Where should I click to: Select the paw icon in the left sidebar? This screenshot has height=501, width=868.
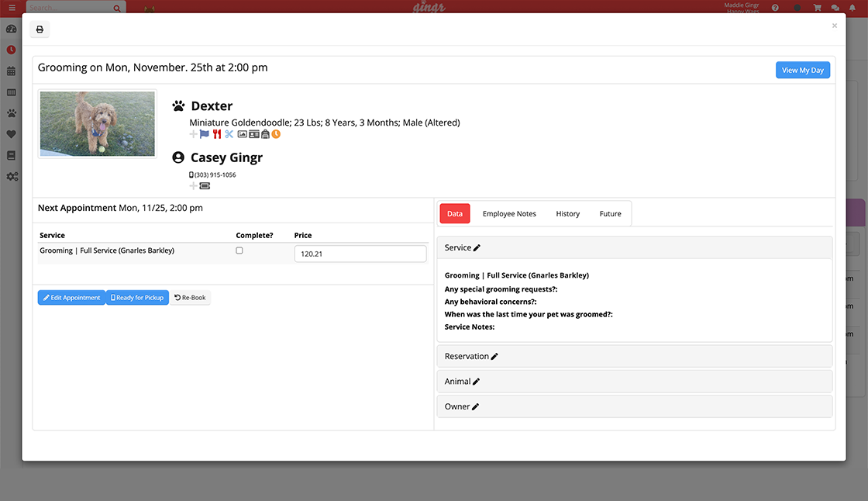(x=11, y=113)
